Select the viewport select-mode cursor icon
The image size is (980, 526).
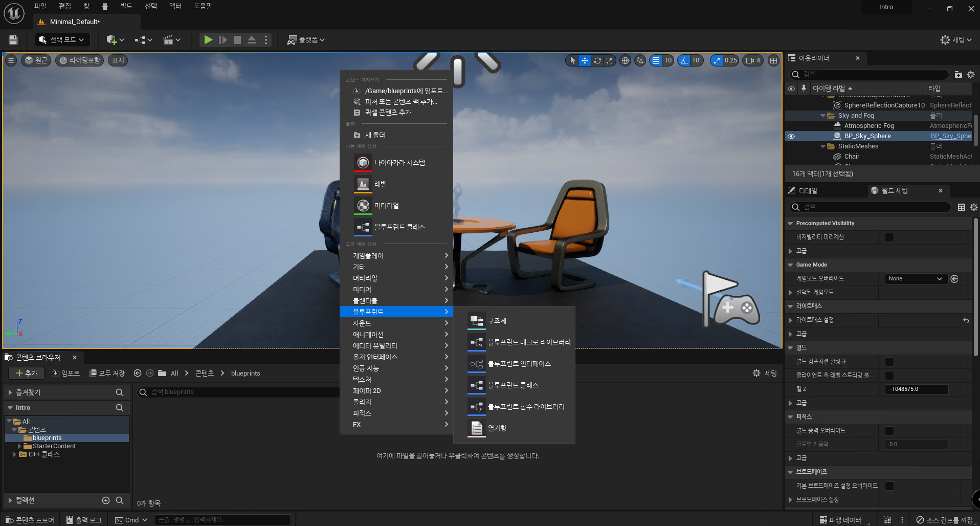point(572,60)
